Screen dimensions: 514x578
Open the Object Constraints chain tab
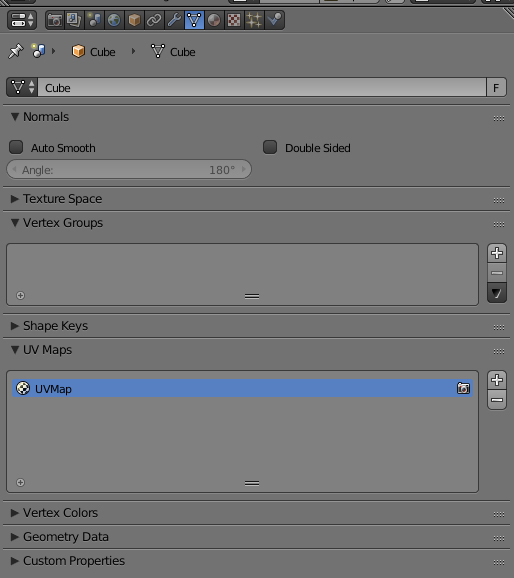pos(154,20)
